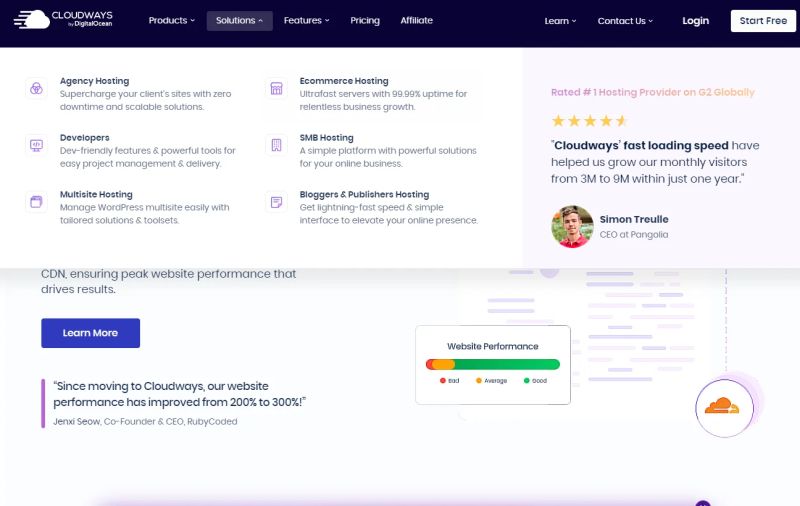This screenshot has height=506, width=800.
Task: Click the Multisite Hosting window icon
Action: 36,202
